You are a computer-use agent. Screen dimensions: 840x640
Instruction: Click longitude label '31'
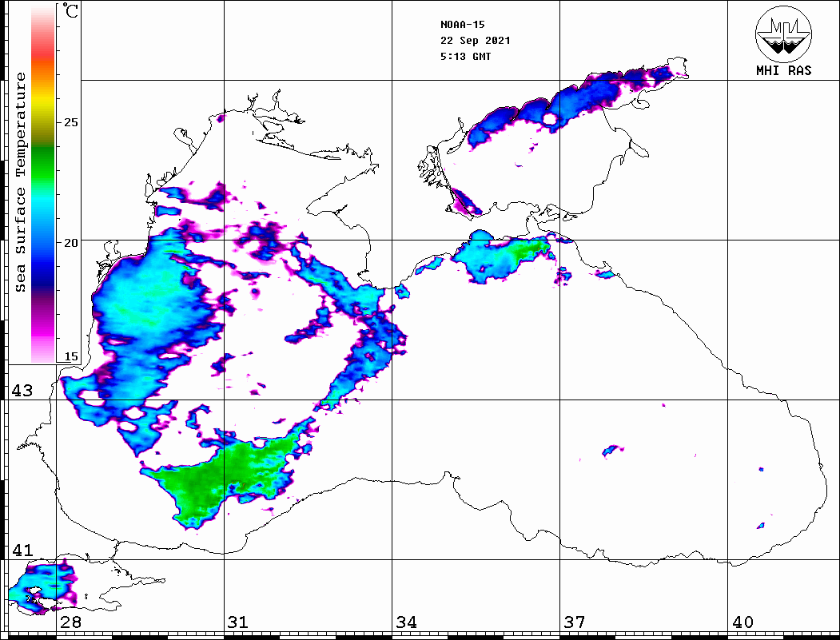point(238,622)
